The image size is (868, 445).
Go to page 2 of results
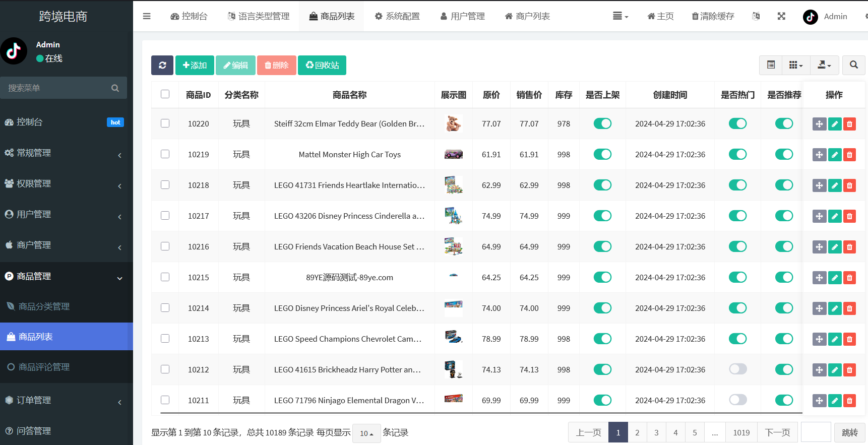coord(637,432)
